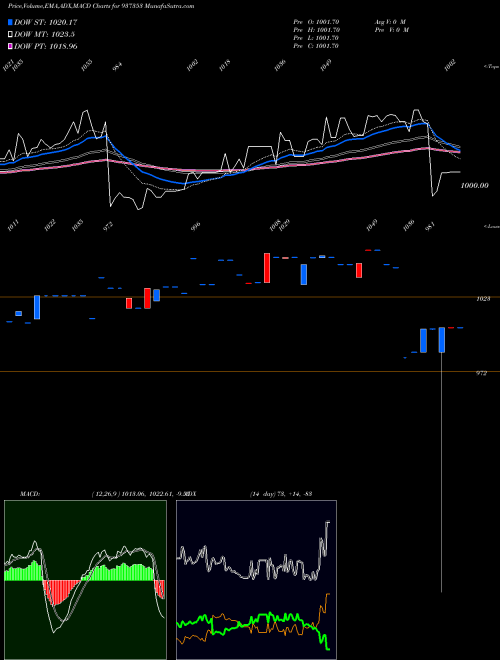Click the tall red candle at chart middle
Screen dimensions: 500x660
point(267,268)
